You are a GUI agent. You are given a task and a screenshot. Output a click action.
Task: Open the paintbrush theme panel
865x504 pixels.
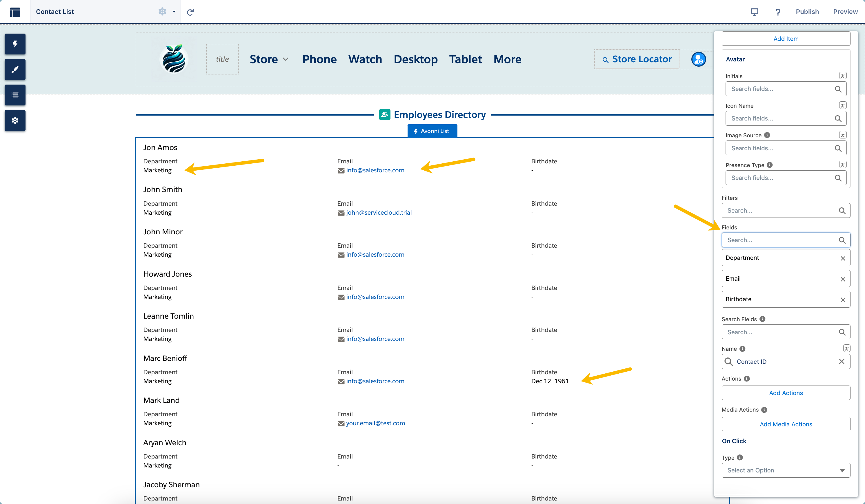coord(15,70)
